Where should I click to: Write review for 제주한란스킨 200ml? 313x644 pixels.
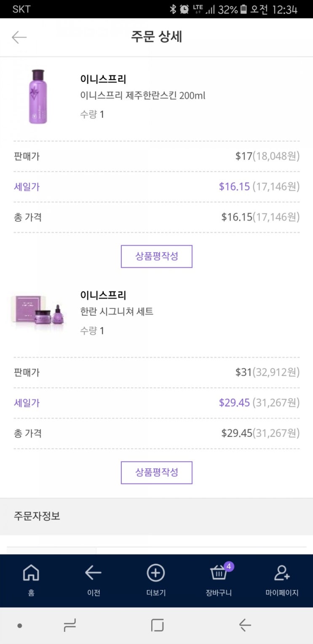(156, 256)
